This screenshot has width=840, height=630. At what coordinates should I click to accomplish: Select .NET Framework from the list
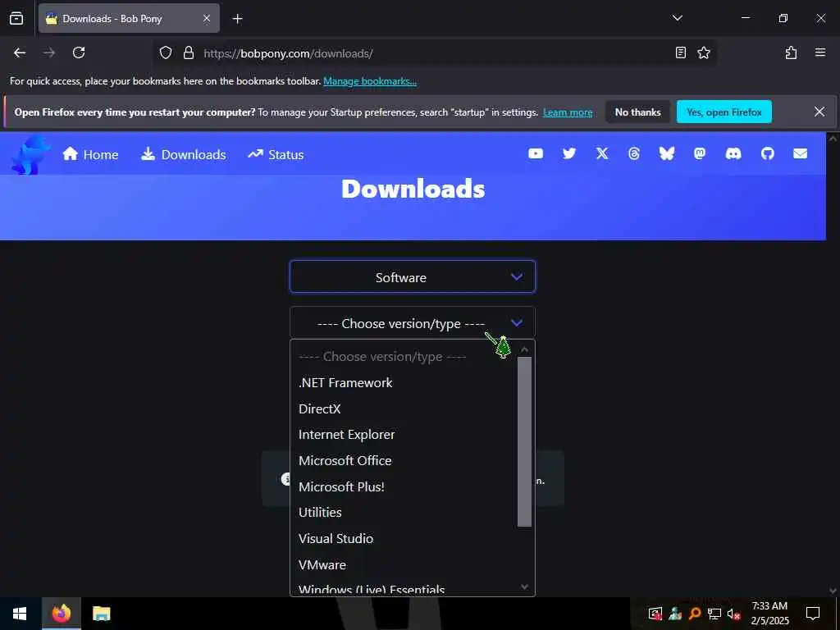click(404, 382)
